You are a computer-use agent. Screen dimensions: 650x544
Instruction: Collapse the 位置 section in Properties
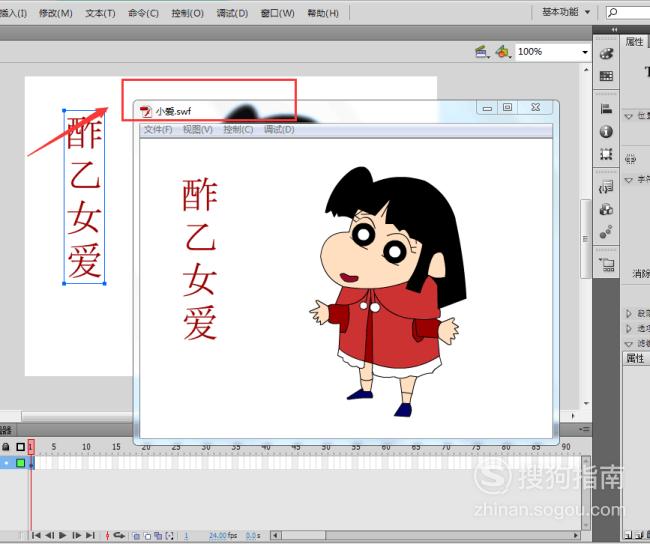tap(628, 117)
